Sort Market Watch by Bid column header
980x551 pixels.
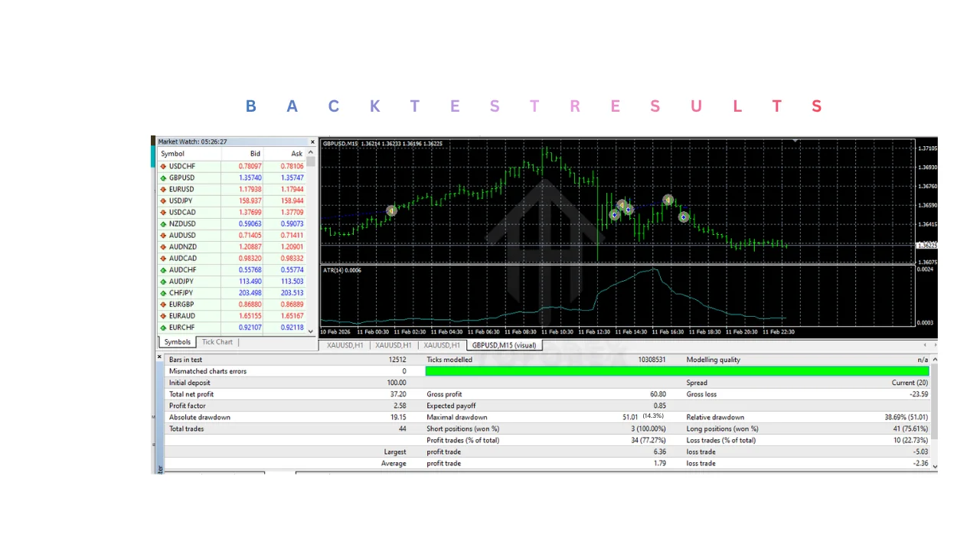click(x=255, y=154)
